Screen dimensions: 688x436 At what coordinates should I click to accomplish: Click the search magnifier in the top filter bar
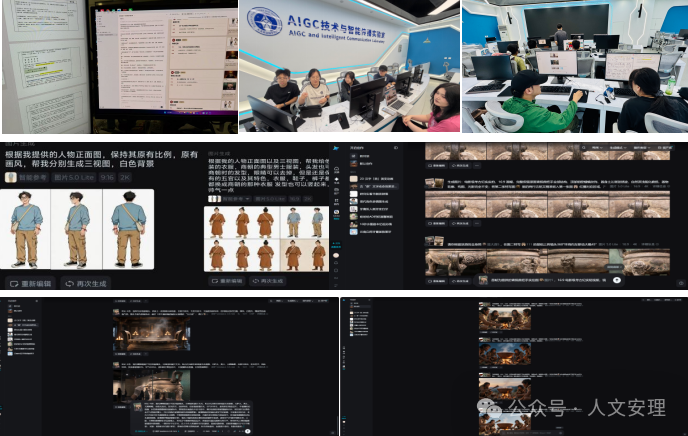584,148
